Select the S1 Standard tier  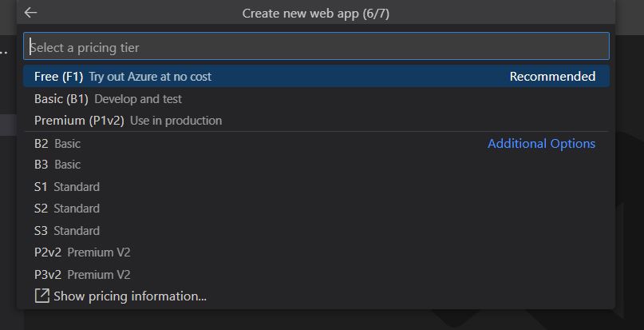[x=67, y=187]
